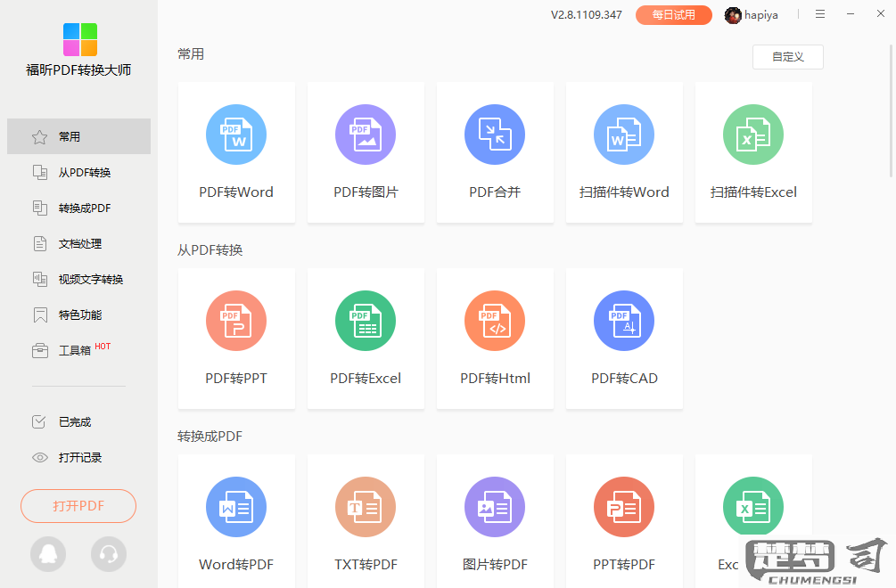Go to 转换成PDF in the sidebar

click(78, 208)
